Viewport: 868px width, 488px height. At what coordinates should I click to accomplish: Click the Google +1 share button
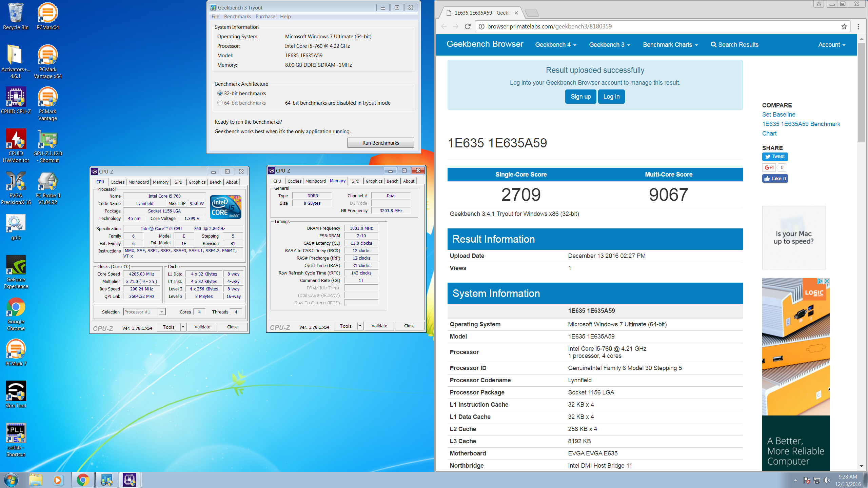click(x=769, y=167)
